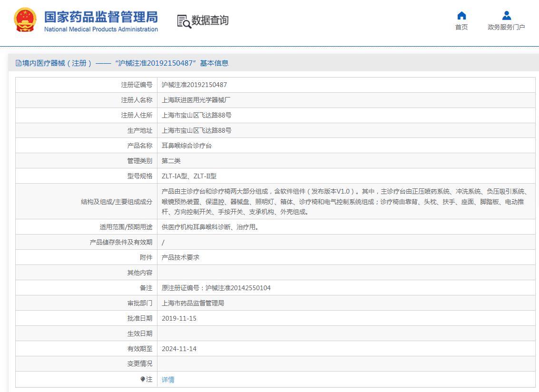
Task: Select 原注册证编号 remark value
Action: [x=216, y=288]
